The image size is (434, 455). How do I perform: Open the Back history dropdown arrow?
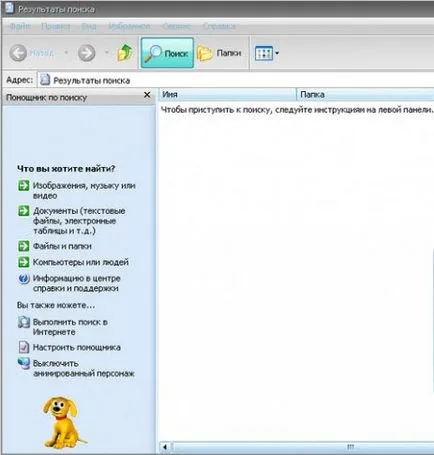(x=66, y=52)
